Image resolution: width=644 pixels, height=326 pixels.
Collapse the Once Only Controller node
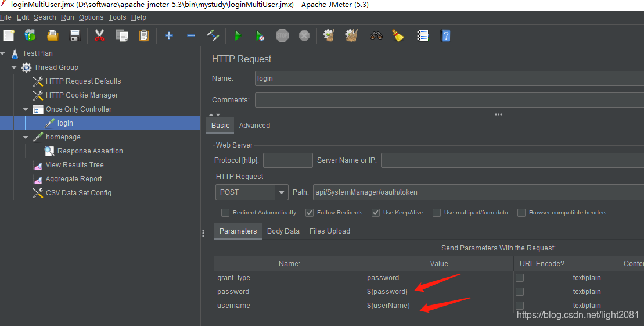[x=26, y=109]
